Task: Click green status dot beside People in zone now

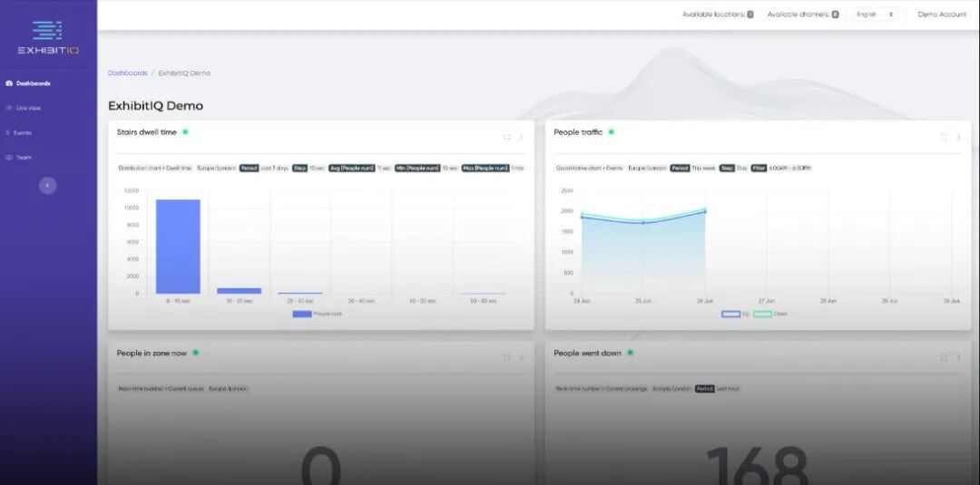Action: [x=196, y=353]
